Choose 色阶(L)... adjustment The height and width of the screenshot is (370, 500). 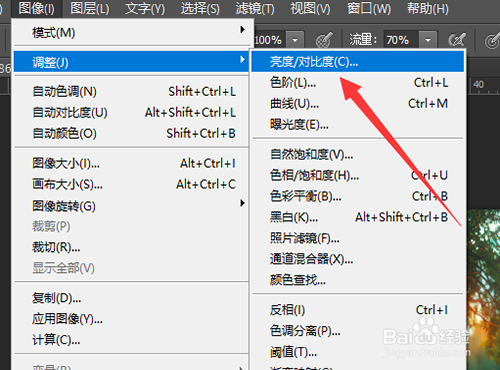pyautogui.click(x=358, y=82)
